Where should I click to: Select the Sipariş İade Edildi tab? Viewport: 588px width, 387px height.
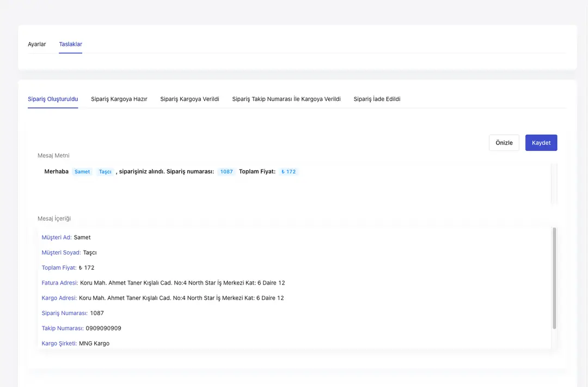[377, 99]
